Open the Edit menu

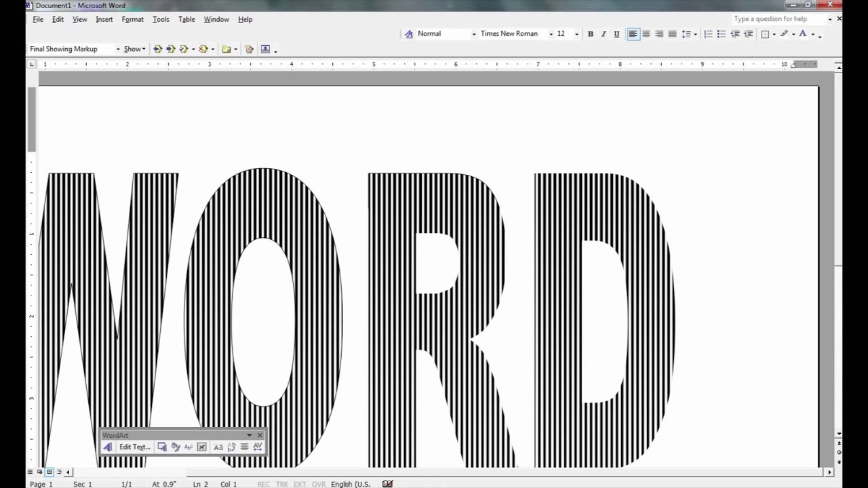(x=58, y=19)
